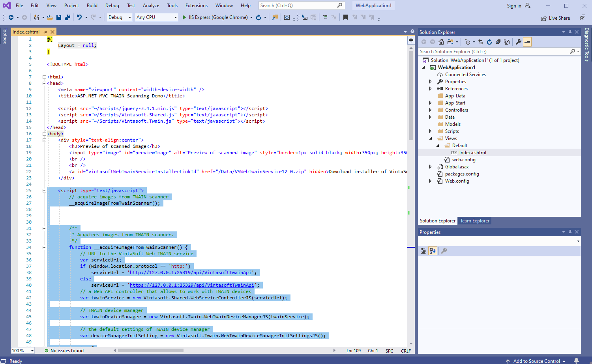
Task: Open the Toolbox side tab
Action: click(5, 36)
